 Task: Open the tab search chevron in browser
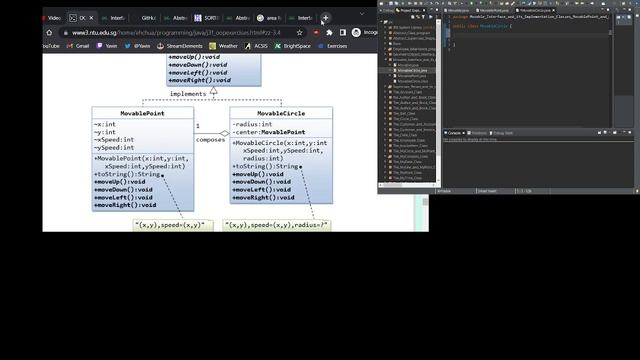[362, 14]
